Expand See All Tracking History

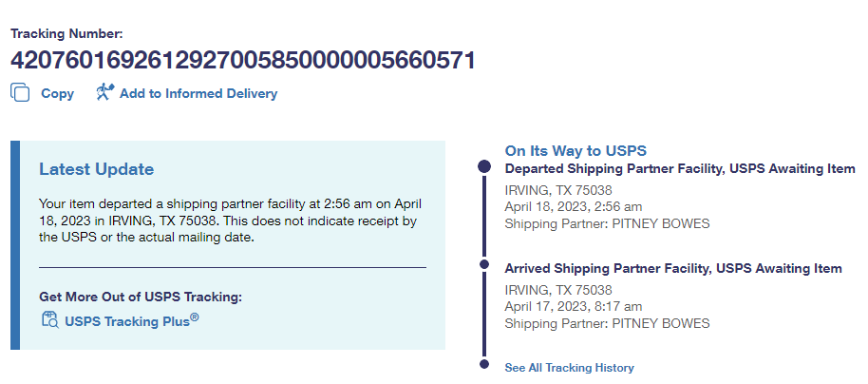(569, 368)
